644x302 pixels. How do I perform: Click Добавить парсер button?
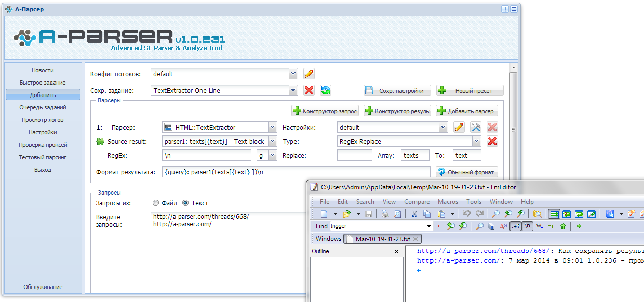[466, 111]
